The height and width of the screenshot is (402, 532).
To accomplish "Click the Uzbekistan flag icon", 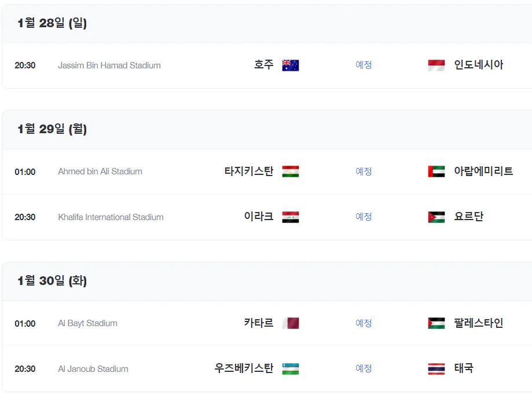I will [x=291, y=369].
